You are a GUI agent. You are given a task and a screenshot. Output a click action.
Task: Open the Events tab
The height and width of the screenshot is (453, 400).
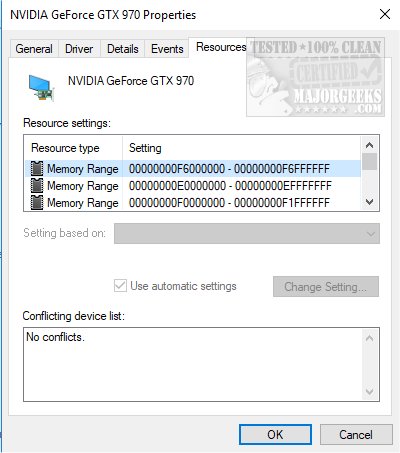click(x=167, y=49)
